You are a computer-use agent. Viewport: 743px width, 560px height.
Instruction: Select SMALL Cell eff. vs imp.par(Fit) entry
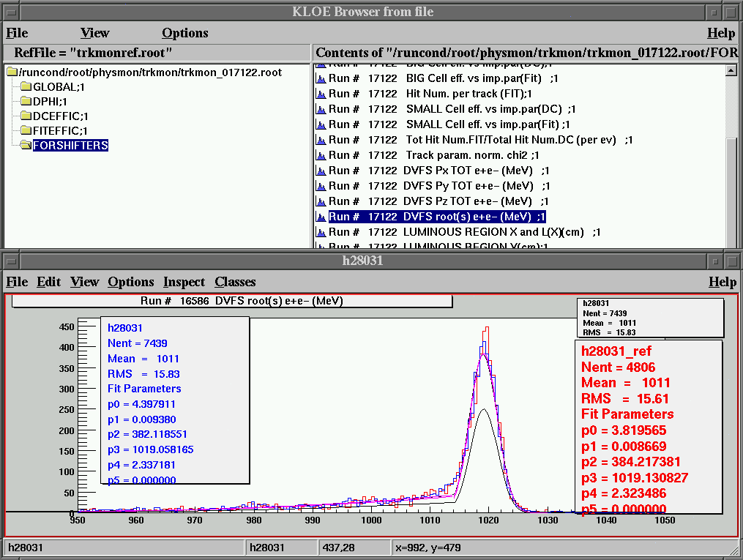tap(449, 124)
